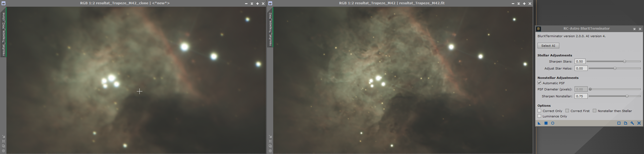Click diagonal arrow icon in clone window sidebar

[x=3, y=136]
